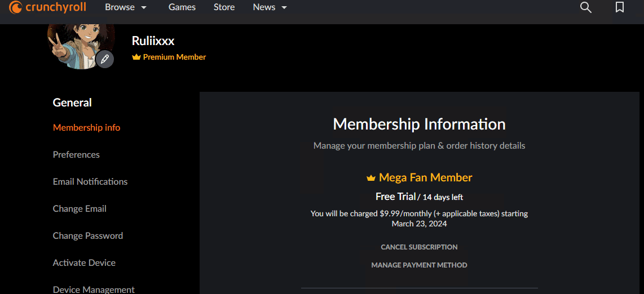Open Email Notifications settings
The image size is (644, 294).
pyautogui.click(x=90, y=182)
